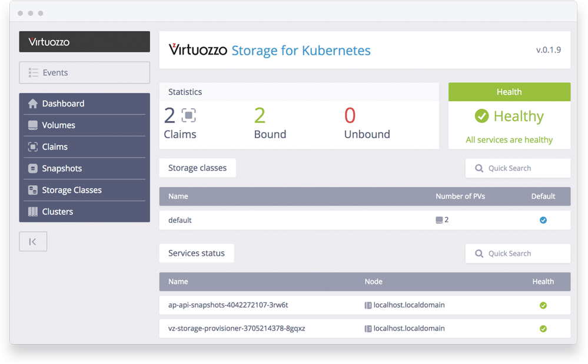Click the green Healthy checkmark icon
The height and width of the screenshot is (364, 588).
point(481,116)
